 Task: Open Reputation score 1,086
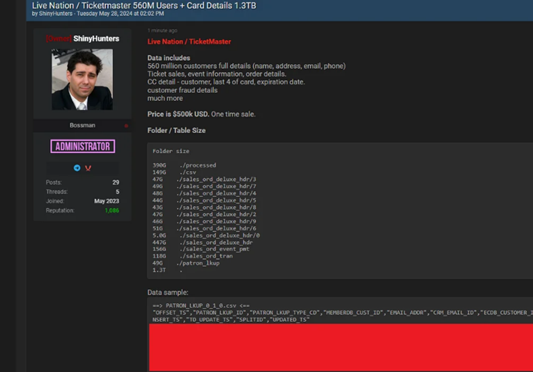[x=112, y=210]
